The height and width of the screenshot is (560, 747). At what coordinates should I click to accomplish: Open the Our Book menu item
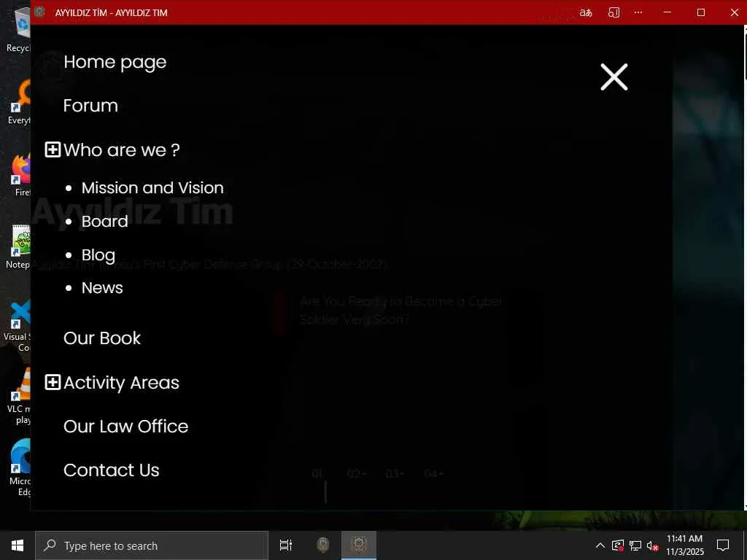point(102,338)
